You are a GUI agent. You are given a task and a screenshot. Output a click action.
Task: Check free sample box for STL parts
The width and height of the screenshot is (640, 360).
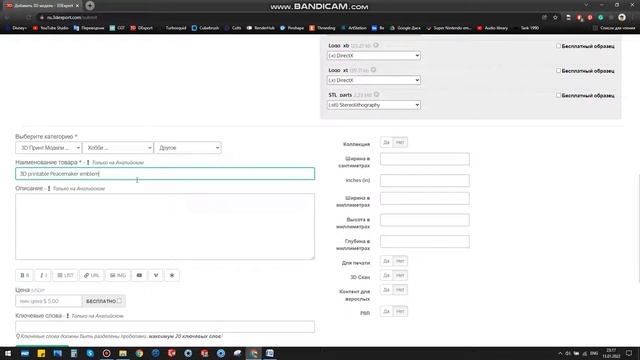pos(558,95)
